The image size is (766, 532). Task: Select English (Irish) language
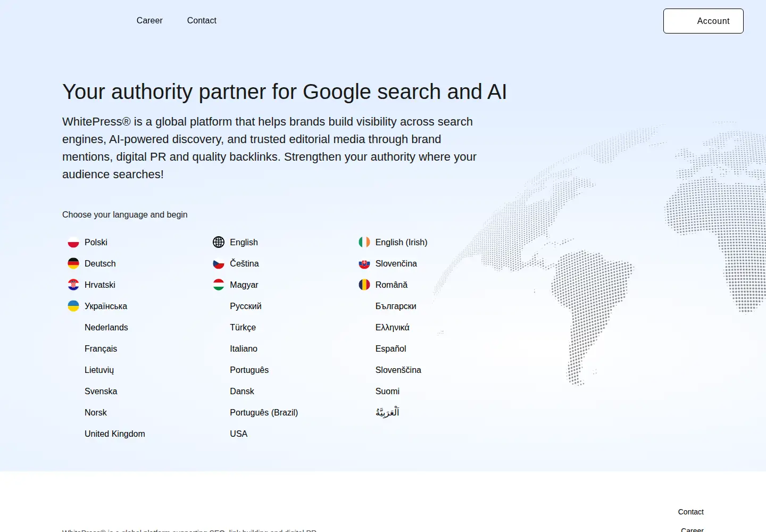(x=401, y=242)
